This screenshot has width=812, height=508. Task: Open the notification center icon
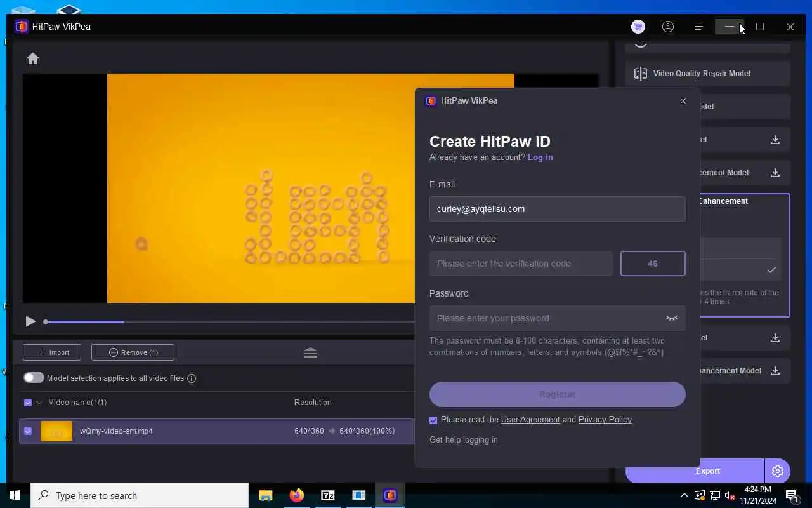tap(791, 495)
